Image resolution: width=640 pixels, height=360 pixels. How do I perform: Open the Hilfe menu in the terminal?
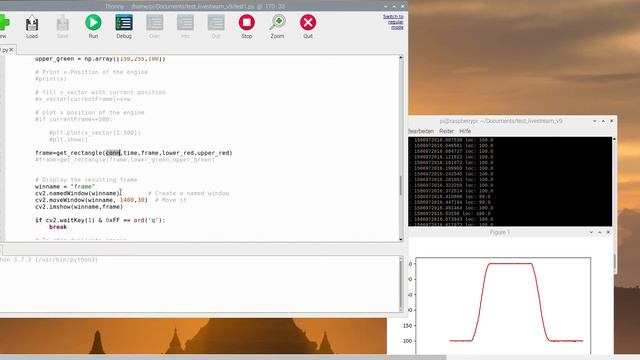[465, 131]
